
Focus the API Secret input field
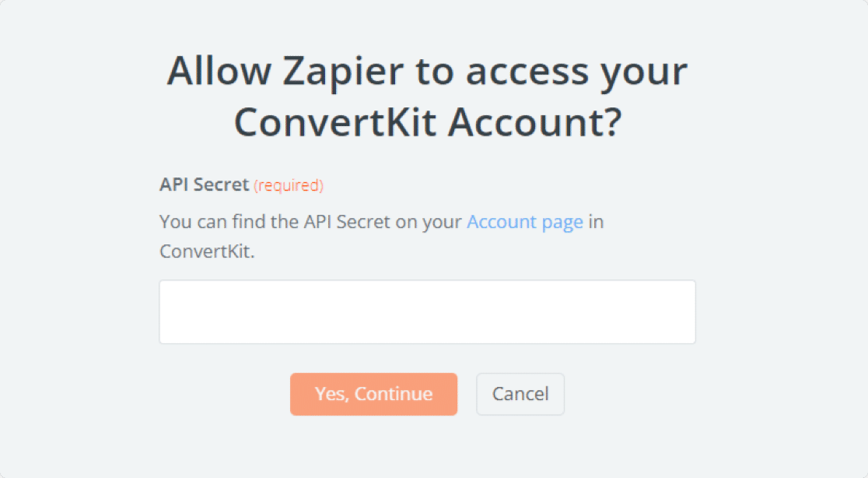(427, 312)
